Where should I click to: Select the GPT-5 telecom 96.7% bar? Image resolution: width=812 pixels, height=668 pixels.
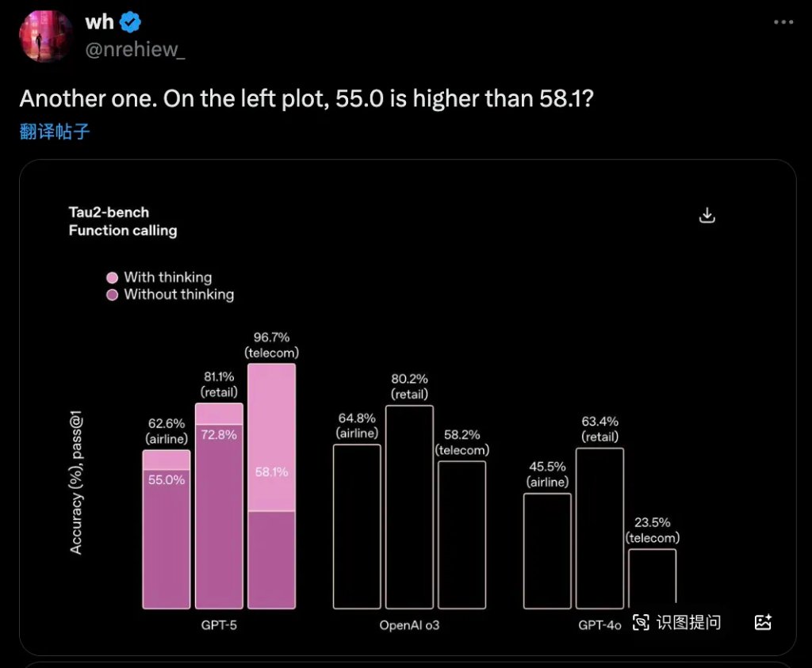tap(271, 486)
